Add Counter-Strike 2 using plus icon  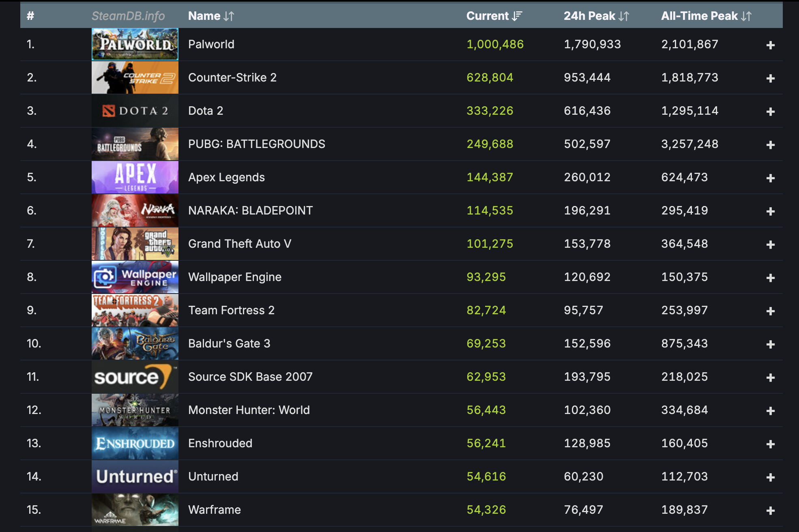click(x=771, y=78)
